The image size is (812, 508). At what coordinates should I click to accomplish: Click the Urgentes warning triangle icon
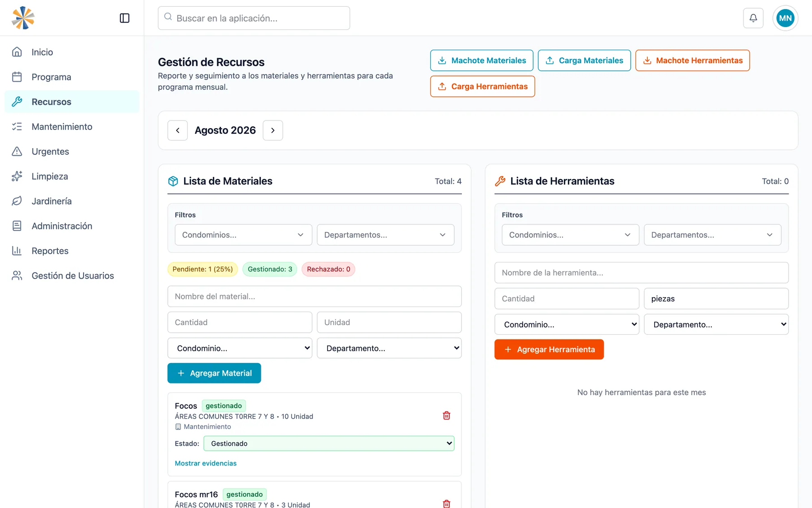point(17,151)
